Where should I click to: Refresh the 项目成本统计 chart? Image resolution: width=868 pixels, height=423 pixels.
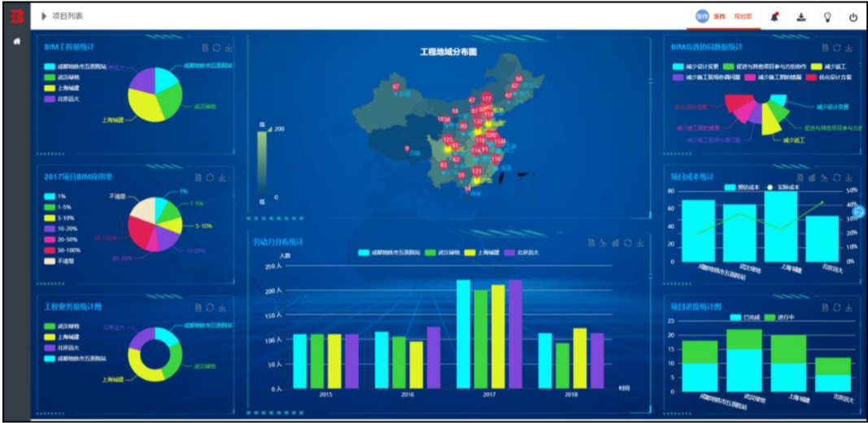tap(837, 177)
